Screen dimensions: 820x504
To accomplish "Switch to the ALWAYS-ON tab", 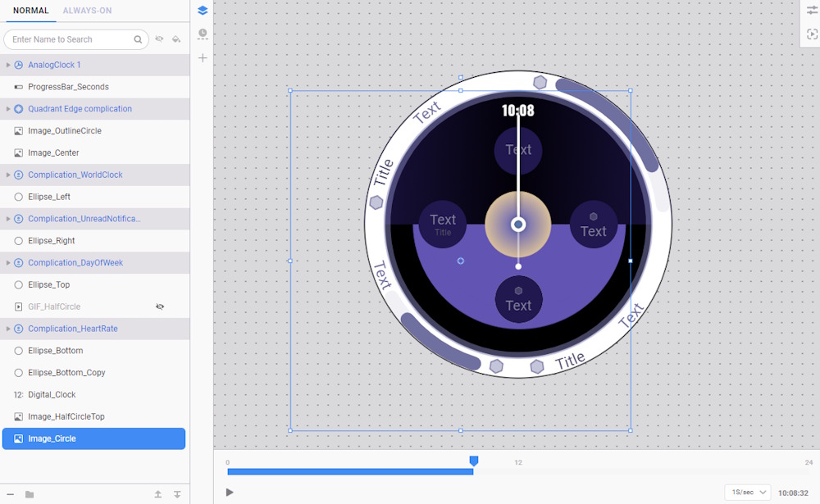I will [x=87, y=11].
